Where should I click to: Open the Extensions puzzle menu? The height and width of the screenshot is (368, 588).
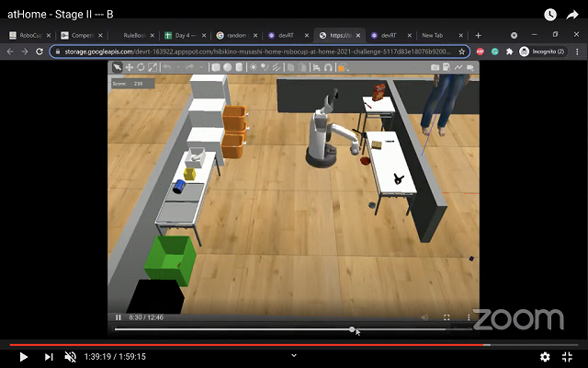(509, 52)
